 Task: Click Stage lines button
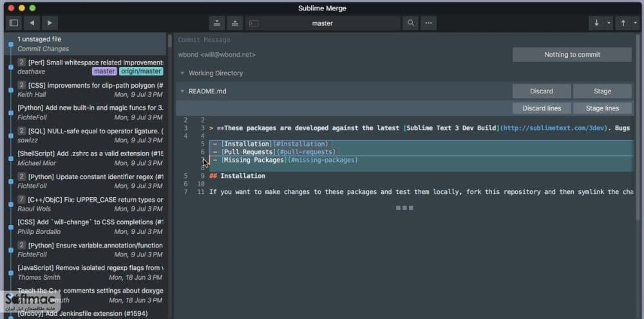coord(602,108)
